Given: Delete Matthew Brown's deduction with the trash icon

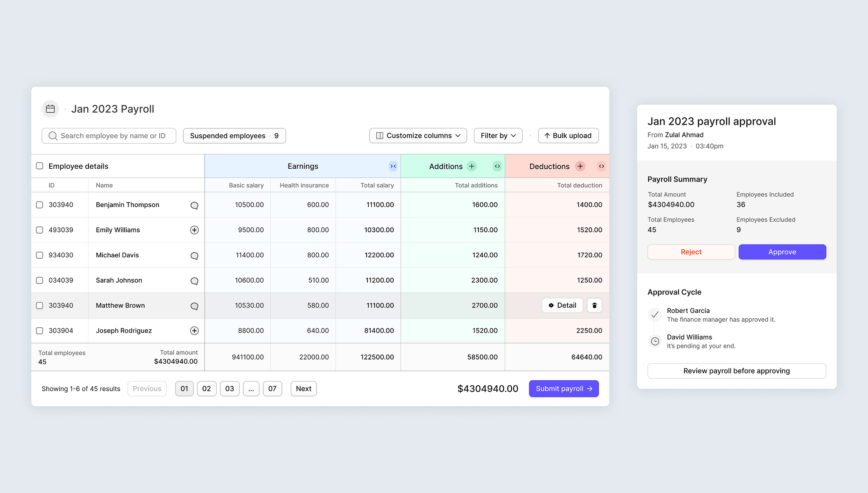Looking at the screenshot, I should [x=595, y=305].
